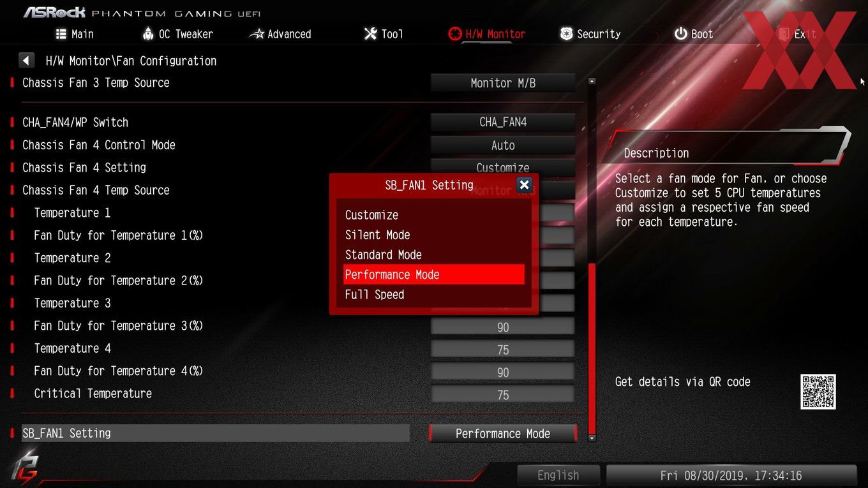Close the SB_FAN1 Setting popup

click(524, 185)
